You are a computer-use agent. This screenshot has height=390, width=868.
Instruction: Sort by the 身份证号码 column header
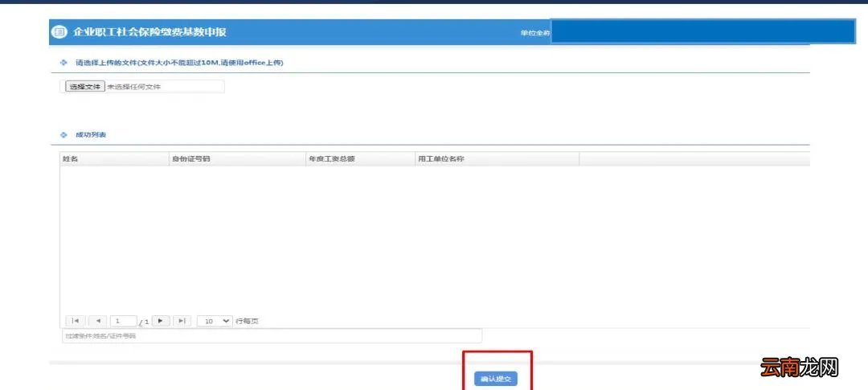tap(190, 159)
